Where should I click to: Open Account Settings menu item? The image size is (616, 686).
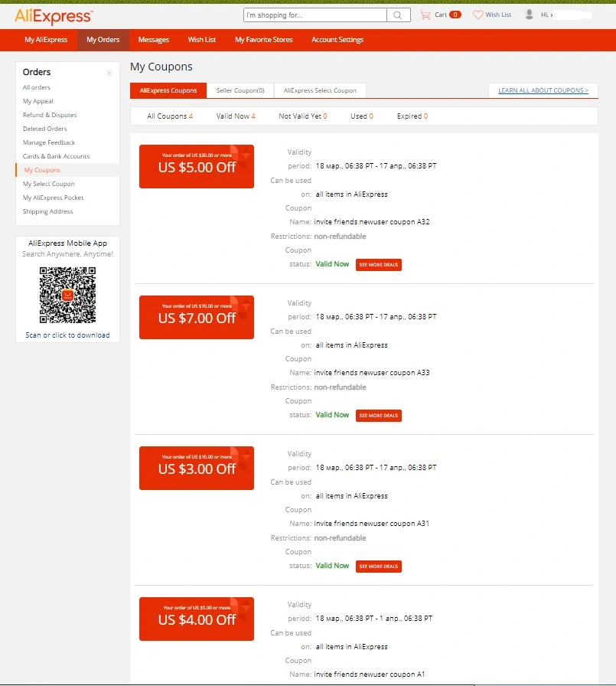[x=337, y=40]
